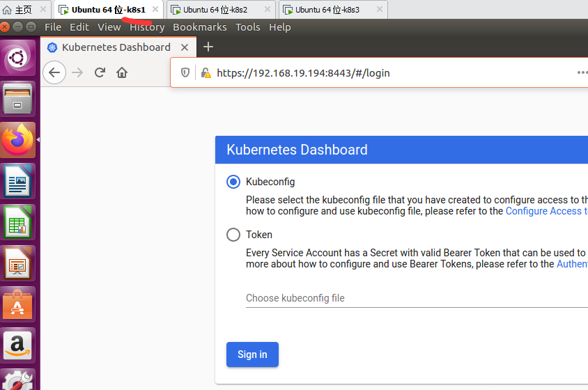Viewport: 588px width, 390px height.
Task: Open a new Firefox tab
Action: [x=208, y=47]
